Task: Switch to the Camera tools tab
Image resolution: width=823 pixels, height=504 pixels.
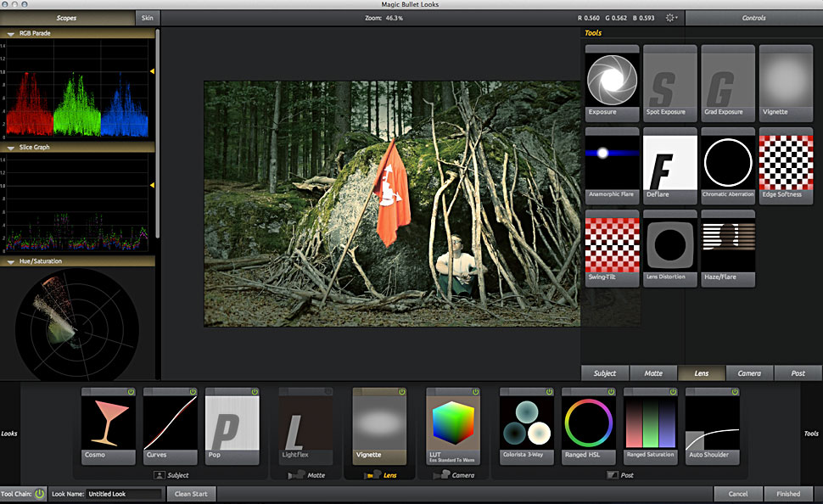Action: pyautogui.click(x=749, y=372)
